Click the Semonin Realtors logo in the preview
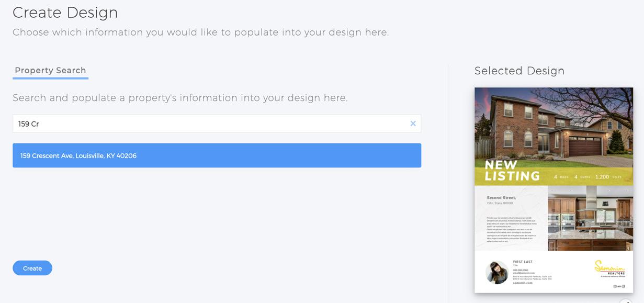Screen dimensions: 644x303 coord(609,268)
